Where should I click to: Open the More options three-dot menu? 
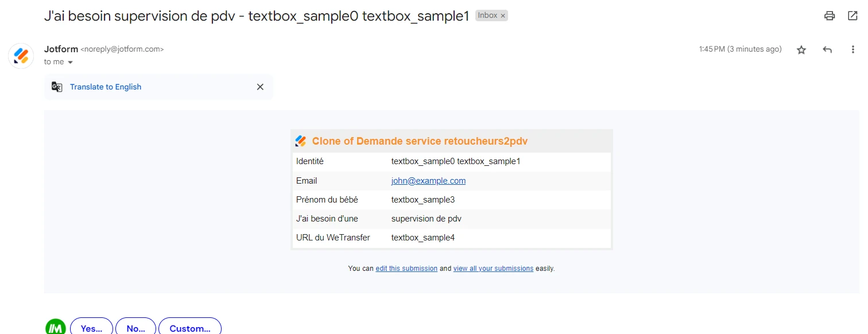852,49
